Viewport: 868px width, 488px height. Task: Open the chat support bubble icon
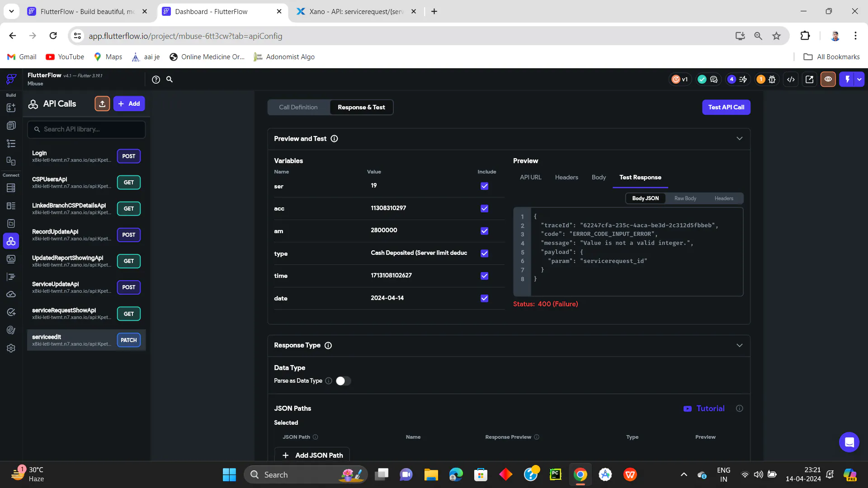pyautogui.click(x=849, y=442)
